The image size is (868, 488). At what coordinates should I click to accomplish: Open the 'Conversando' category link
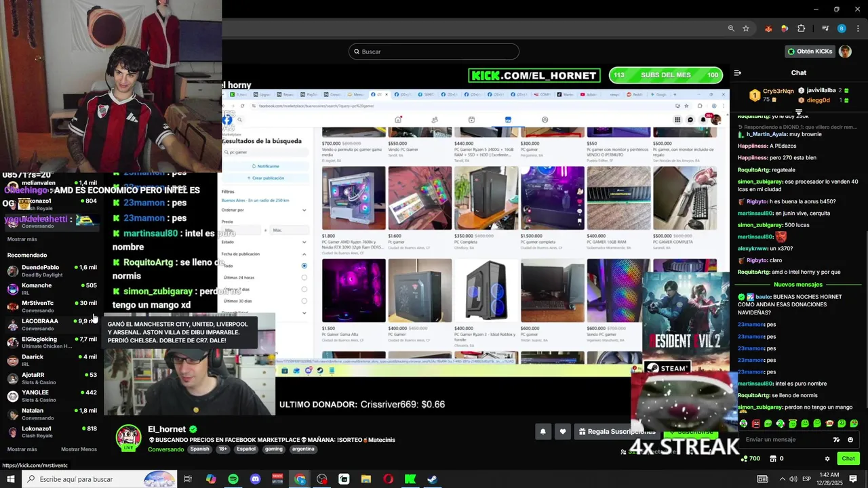pyautogui.click(x=165, y=449)
